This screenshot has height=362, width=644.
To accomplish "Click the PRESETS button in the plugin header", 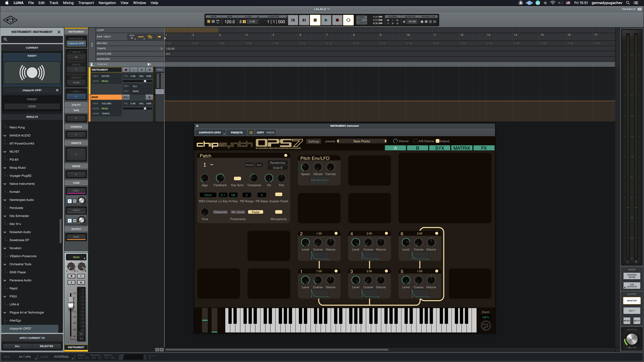I will (236, 132).
